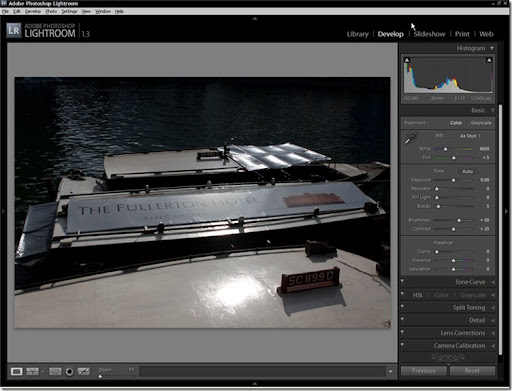Viewport: 512px width, 391px height.
Task: Open the Window menu
Action: click(103, 11)
